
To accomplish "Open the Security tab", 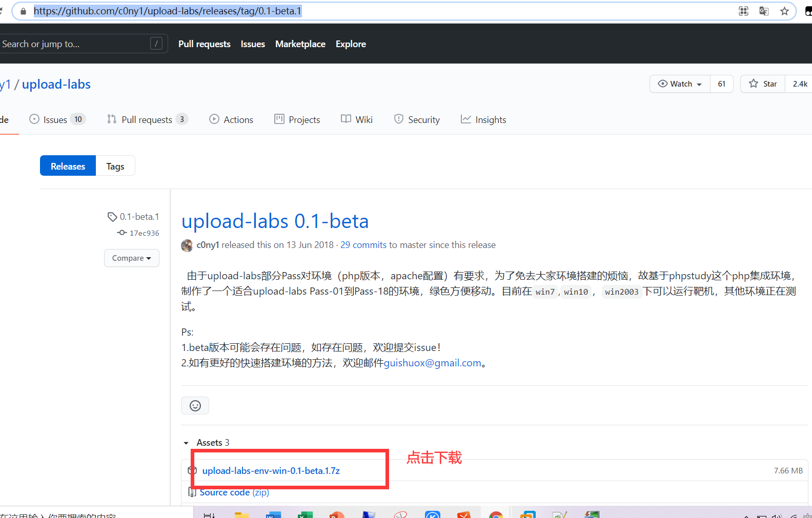I will coord(417,119).
